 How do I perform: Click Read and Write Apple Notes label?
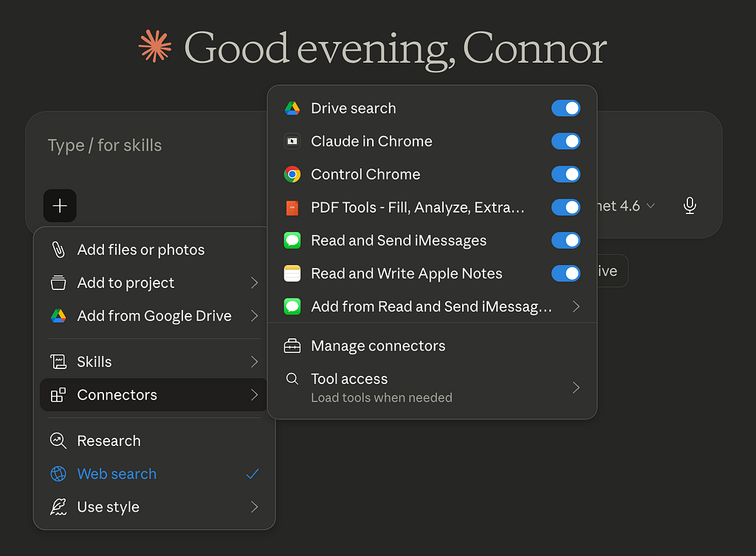[407, 273]
